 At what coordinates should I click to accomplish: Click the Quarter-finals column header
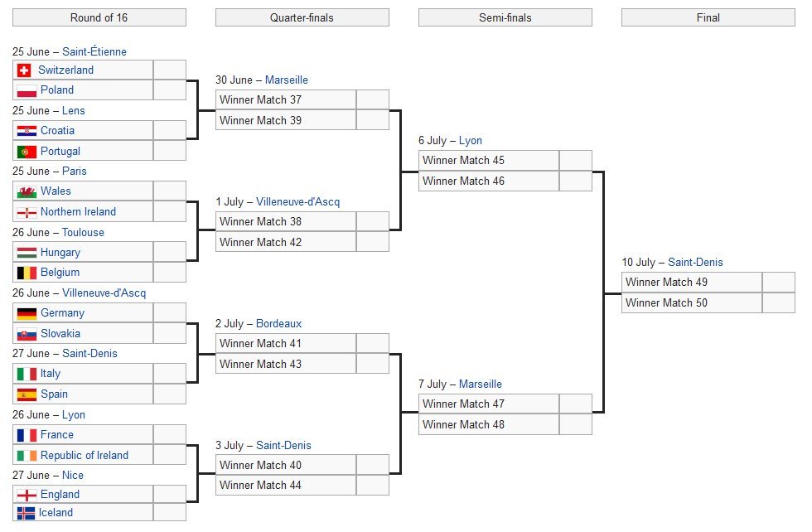pos(302,17)
